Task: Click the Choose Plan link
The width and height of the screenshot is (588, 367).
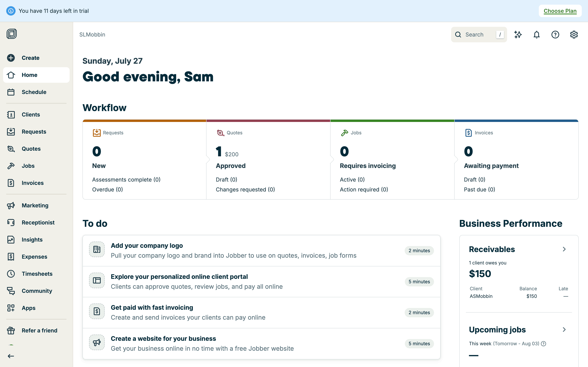Action: [x=560, y=11]
